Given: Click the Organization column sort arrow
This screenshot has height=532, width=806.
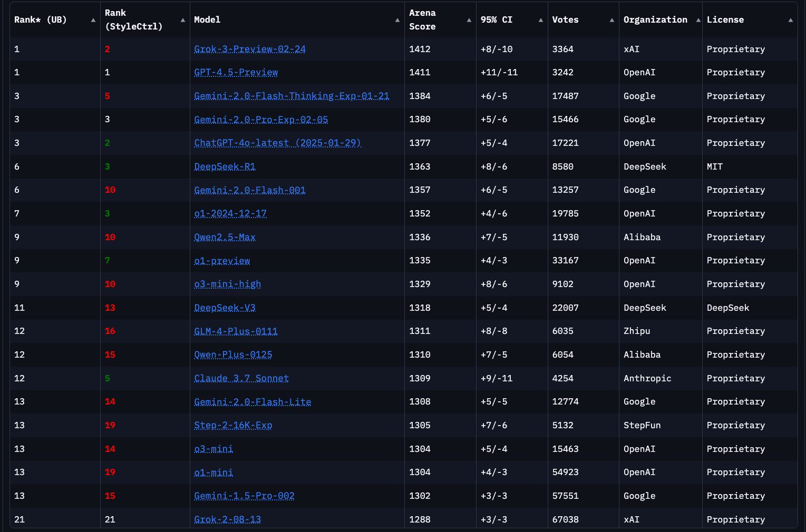Looking at the screenshot, I should pyautogui.click(x=698, y=20).
